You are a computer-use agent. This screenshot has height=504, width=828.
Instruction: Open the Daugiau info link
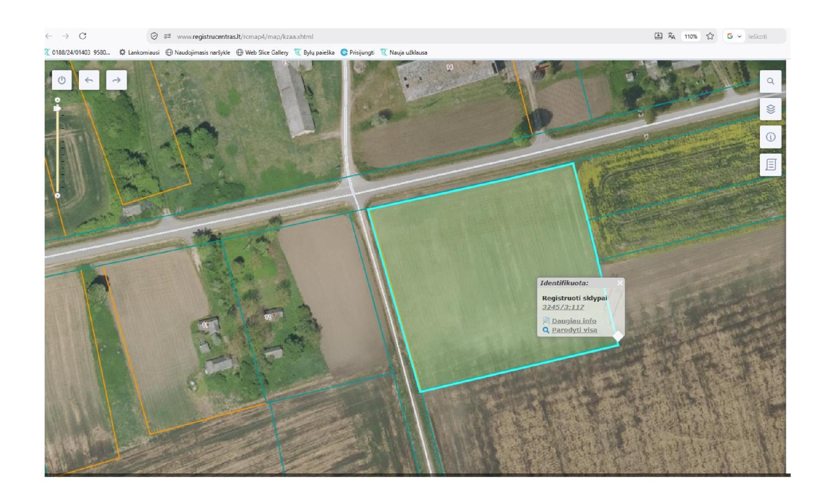574,321
